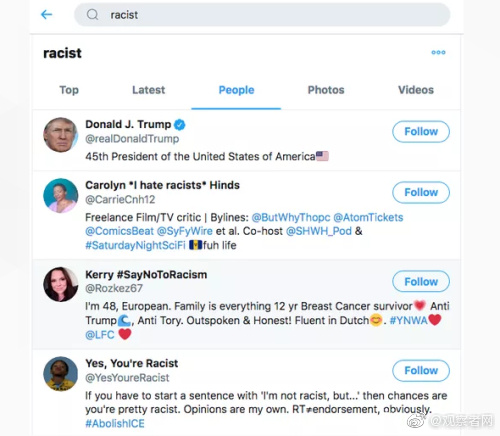
Task: Open the three-dot more options menu
Action: click(x=438, y=52)
